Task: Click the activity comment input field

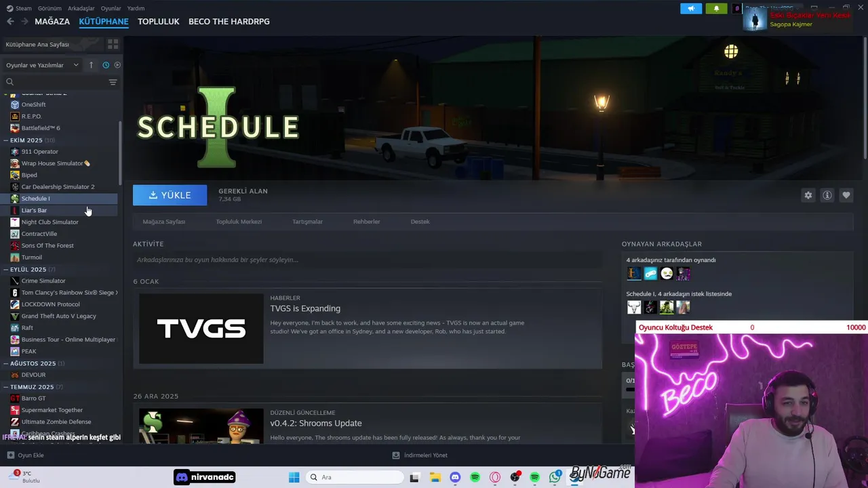Action: tap(368, 260)
